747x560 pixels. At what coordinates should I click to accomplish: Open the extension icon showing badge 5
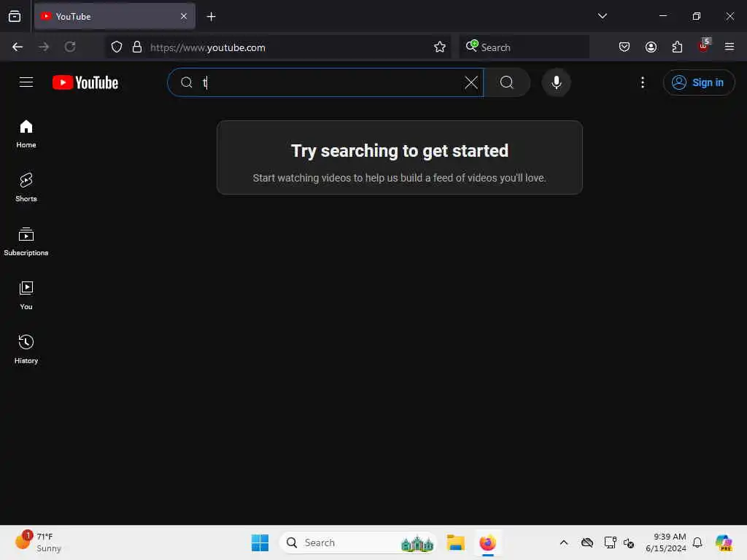(704, 46)
